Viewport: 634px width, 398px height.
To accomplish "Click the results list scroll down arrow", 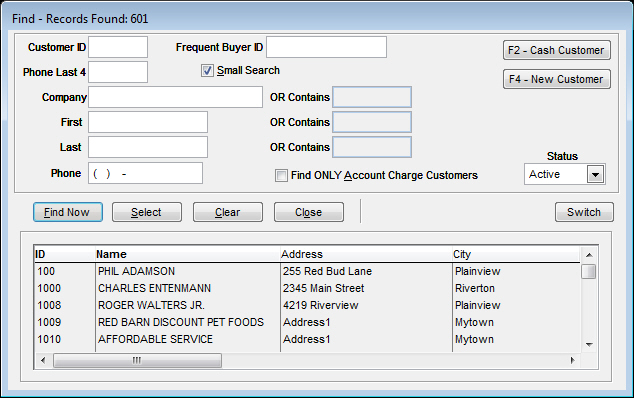I will (589, 345).
